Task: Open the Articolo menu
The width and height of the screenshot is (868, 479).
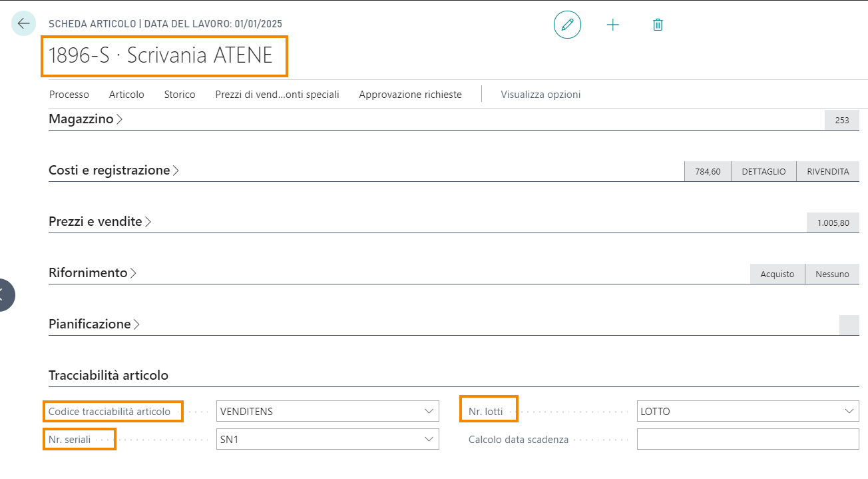Action: pyautogui.click(x=126, y=95)
